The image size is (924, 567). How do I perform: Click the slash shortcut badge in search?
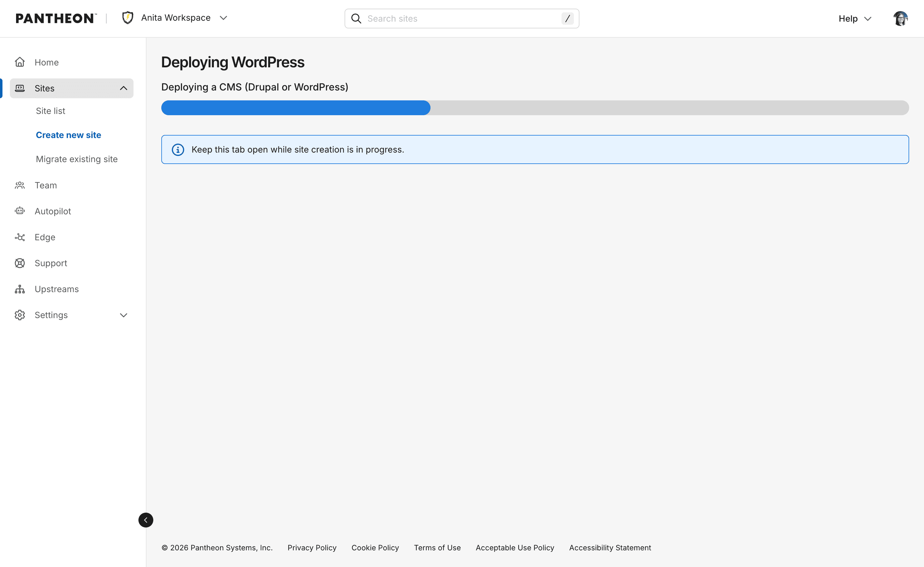pyautogui.click(x=567, y=19)
